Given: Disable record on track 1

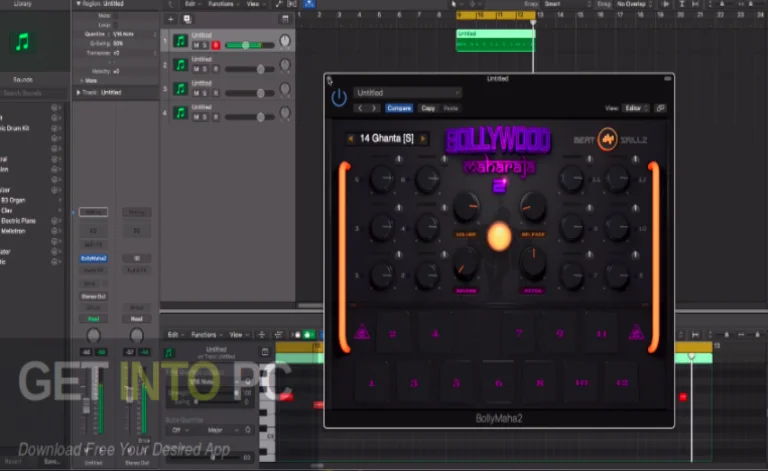Looking at the screenshot, I should (216, 46).
